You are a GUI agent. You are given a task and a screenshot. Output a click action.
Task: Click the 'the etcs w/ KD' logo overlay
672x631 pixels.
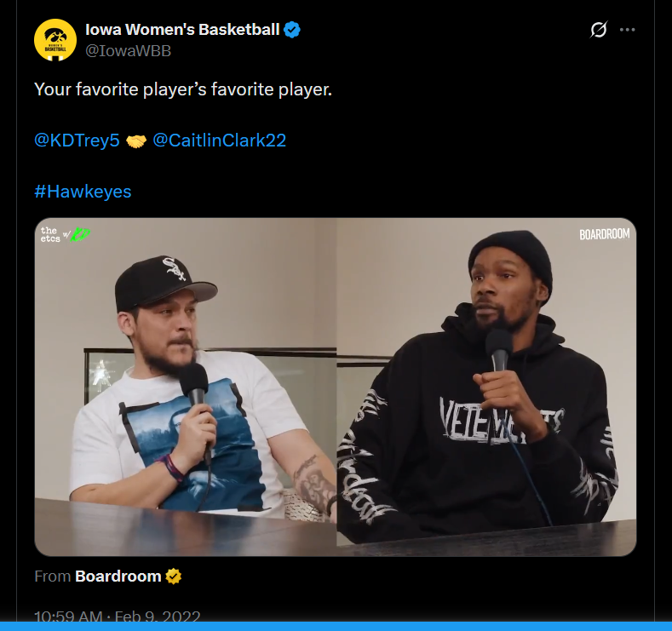(65, 235)
